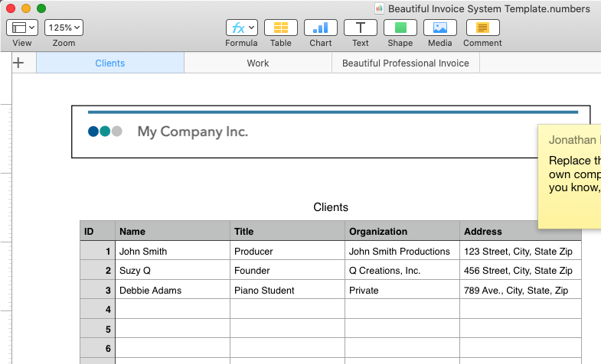Select the yellow comment sticky note
601x364 pixels.
coord(570,176)
